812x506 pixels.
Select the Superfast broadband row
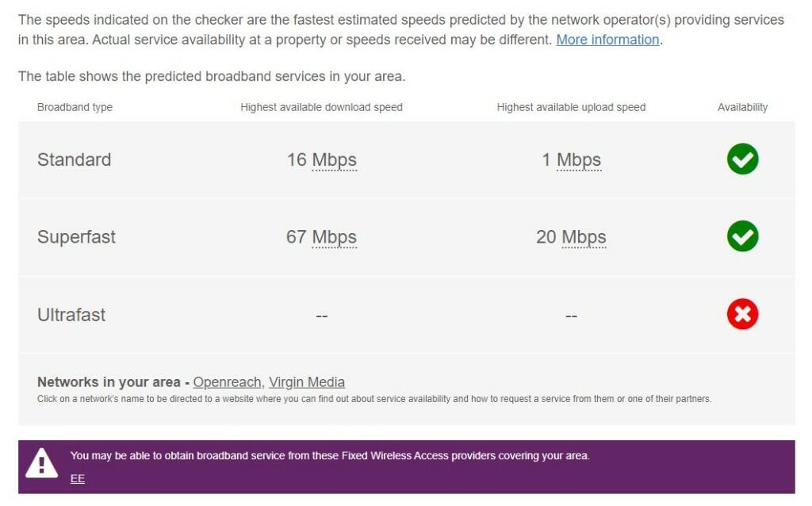coord(76,236)
